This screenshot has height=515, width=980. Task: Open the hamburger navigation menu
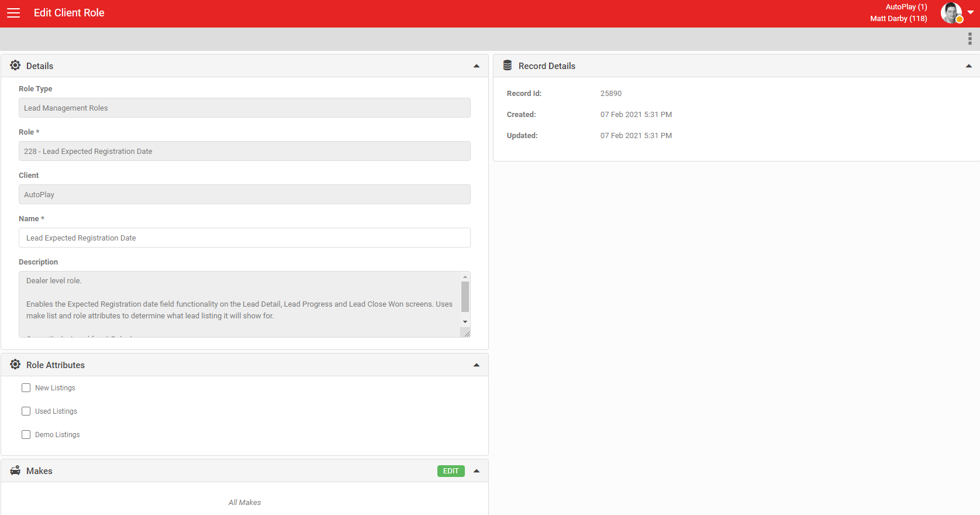[13, 13]
